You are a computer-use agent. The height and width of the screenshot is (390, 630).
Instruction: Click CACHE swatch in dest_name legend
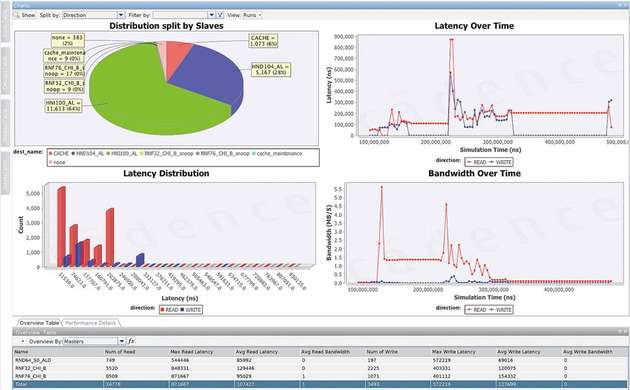click(x=51, y=153)
